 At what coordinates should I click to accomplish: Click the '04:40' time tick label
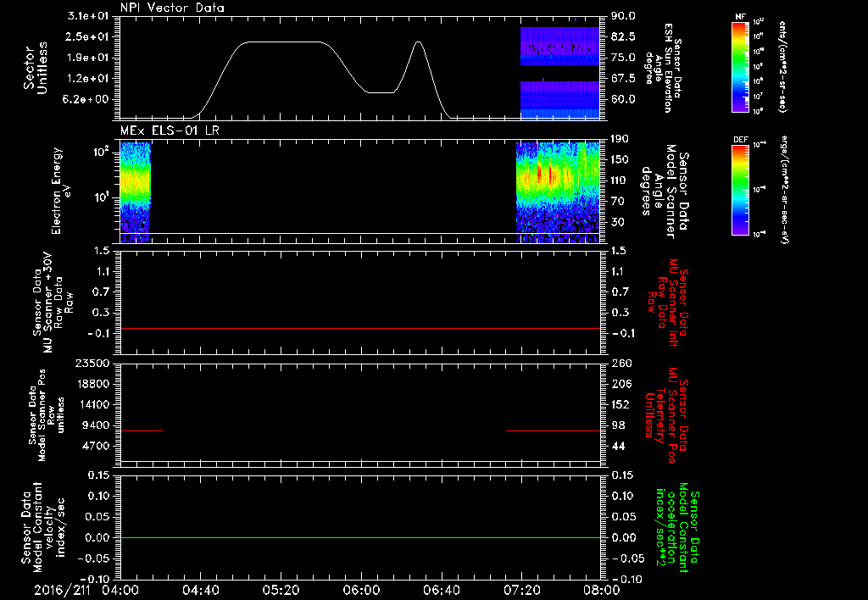click(x=201, y=590)
